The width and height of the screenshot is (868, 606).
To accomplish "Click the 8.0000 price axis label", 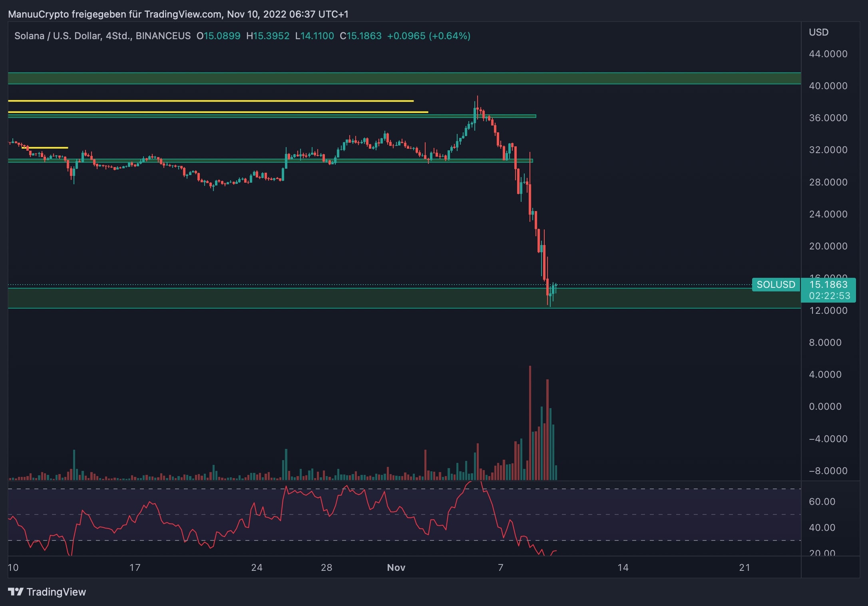I will coord(825,343).
